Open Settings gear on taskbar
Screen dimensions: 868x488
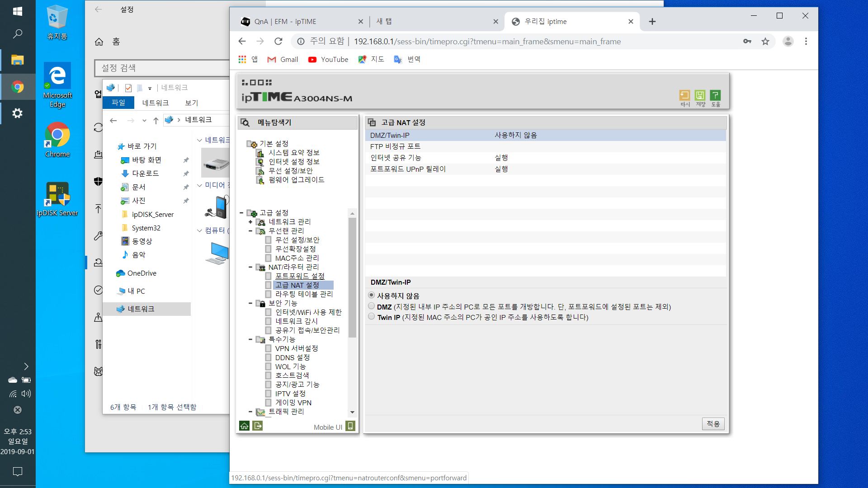(18, 113)
